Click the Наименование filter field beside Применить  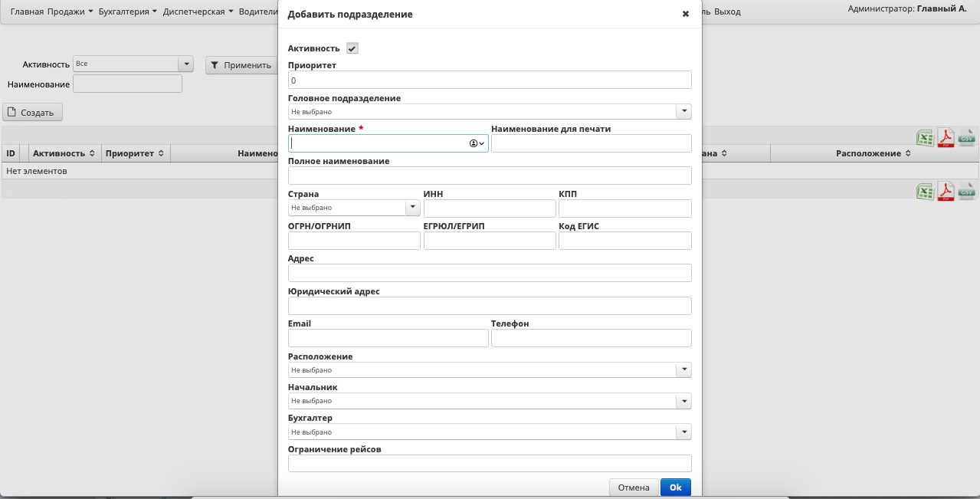[127, 84]
